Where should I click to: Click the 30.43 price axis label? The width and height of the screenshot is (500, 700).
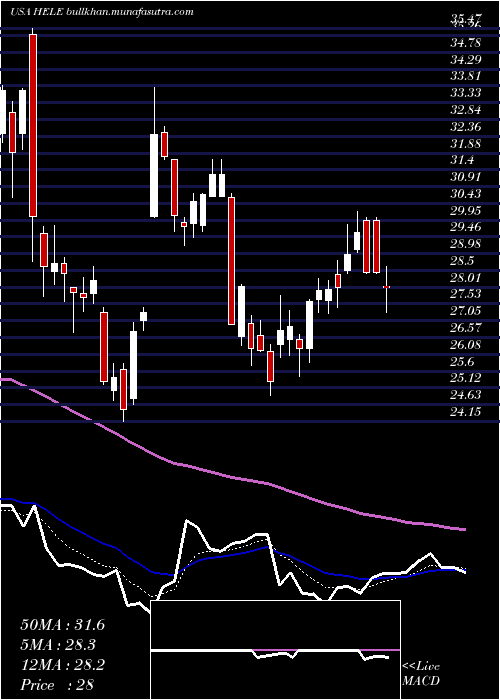pos(466,194)
